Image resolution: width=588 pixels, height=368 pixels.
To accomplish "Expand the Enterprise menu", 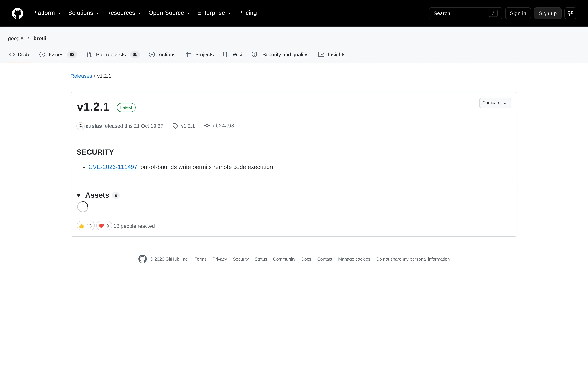I will [214, 13].
